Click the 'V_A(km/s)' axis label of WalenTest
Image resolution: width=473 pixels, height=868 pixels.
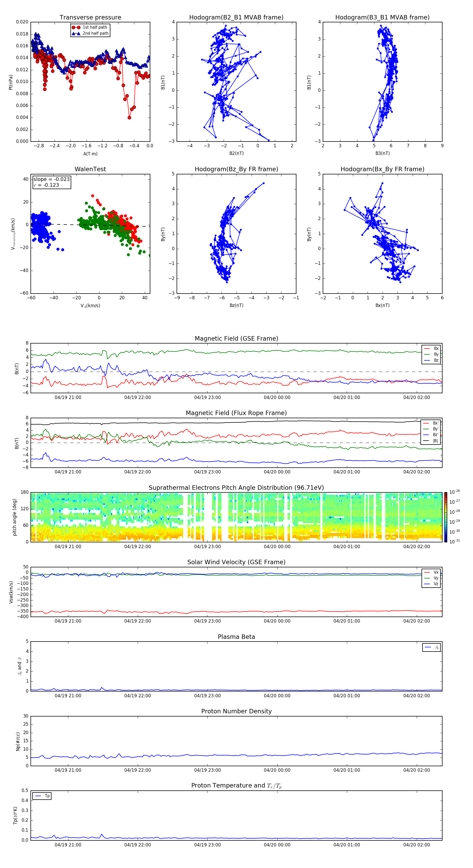90,306
